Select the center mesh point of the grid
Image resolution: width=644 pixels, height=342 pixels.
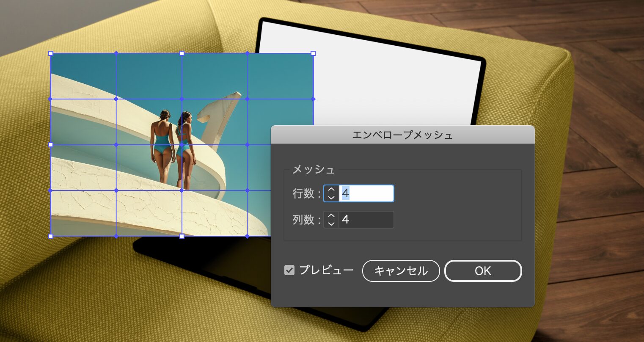pyautogui.click(x=182, y=145)
